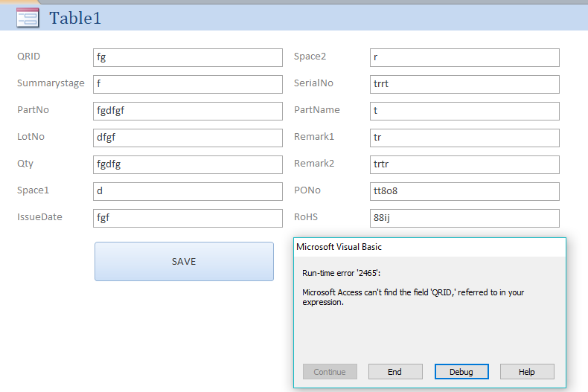Image resolution: width=588 pixels, height=392 pixels.
Task: Select the Qty input field
Action: (188, 164)
